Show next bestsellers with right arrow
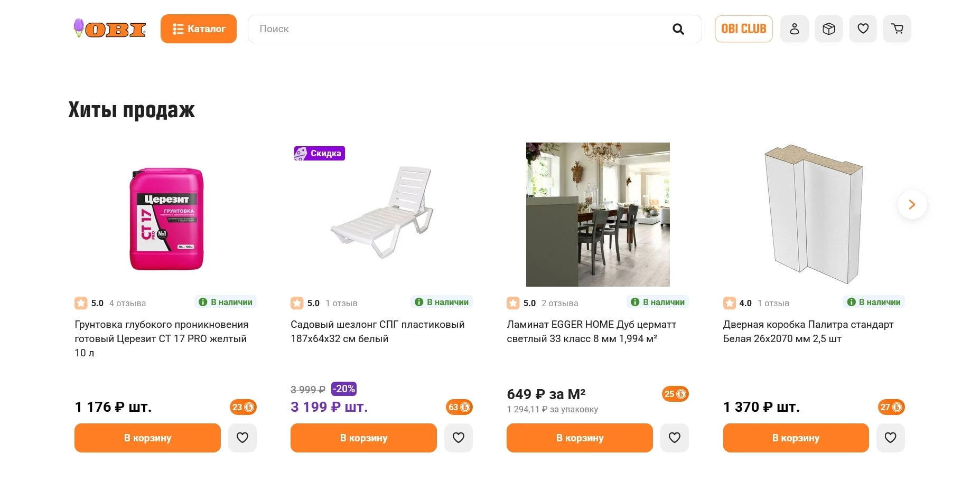Screen dimensions: 980x482 [912, 204]
